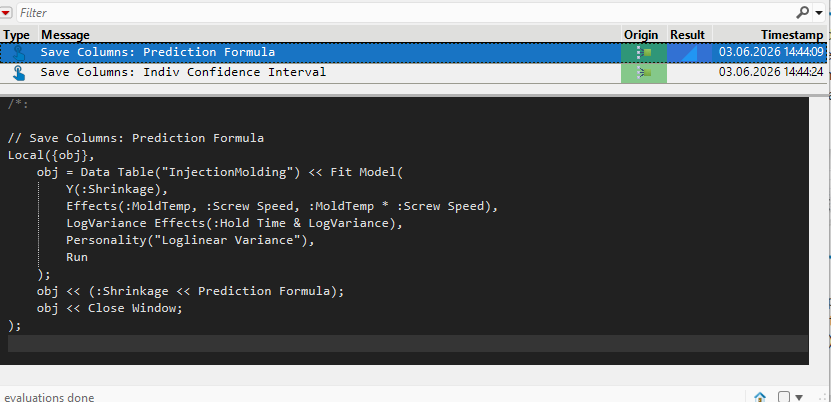Open the JMP Home Window icon

coord(760,396)
